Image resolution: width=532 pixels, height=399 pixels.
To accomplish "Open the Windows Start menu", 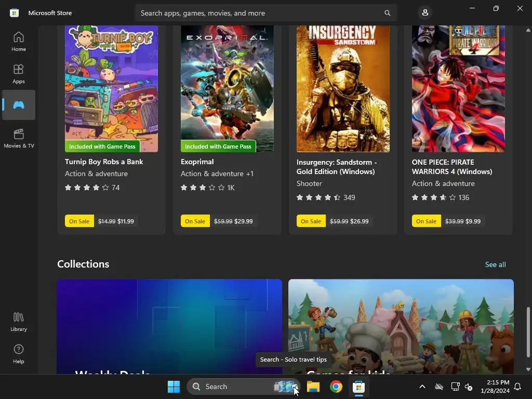I will coord(174,387).
